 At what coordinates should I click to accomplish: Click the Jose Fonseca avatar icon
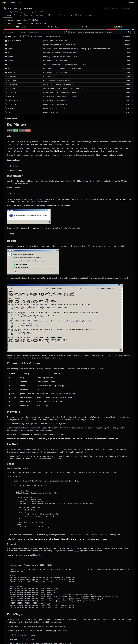coord(6,37)
